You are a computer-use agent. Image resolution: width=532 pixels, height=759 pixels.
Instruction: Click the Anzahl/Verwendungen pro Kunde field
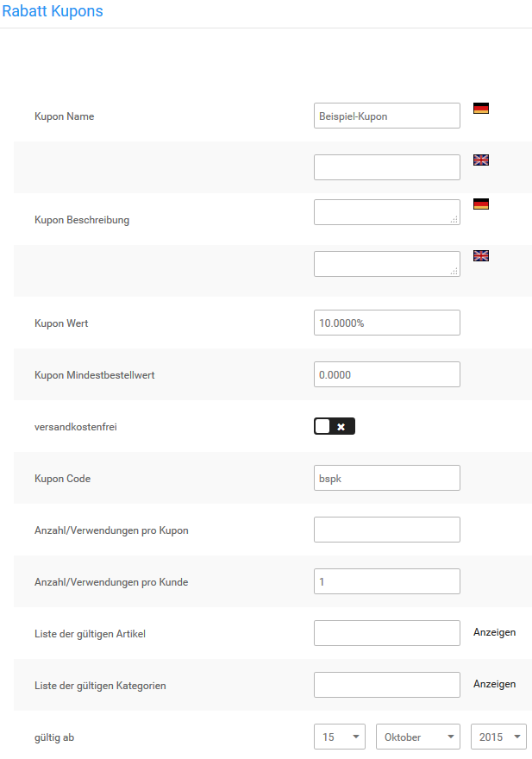click(386, 580)
